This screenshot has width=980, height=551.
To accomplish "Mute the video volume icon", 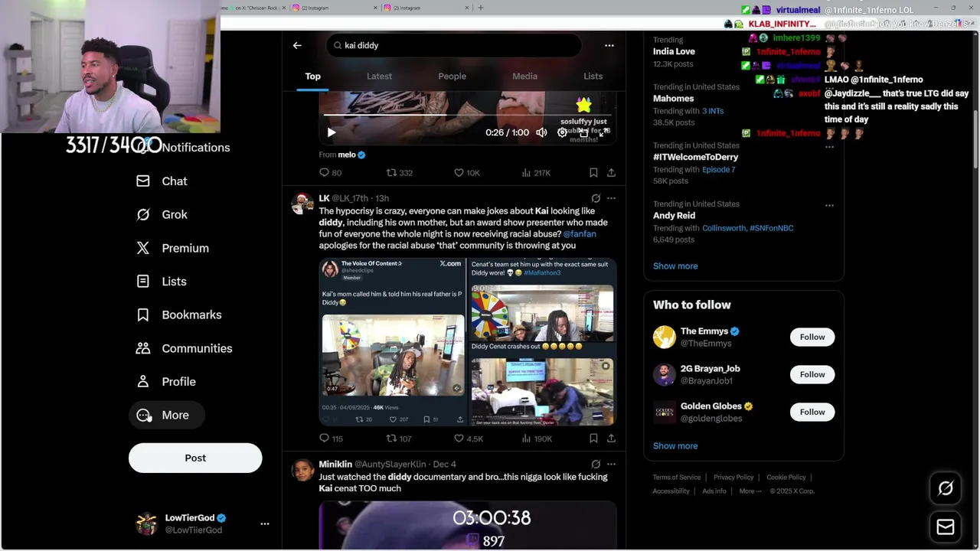I will (541, 132).
